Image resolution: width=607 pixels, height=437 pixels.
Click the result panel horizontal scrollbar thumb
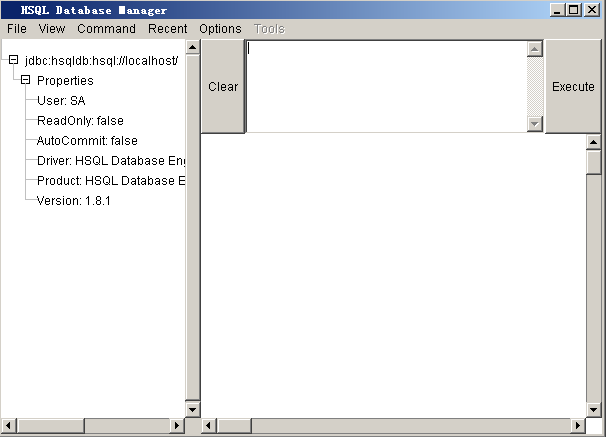[x=234, y=426]
